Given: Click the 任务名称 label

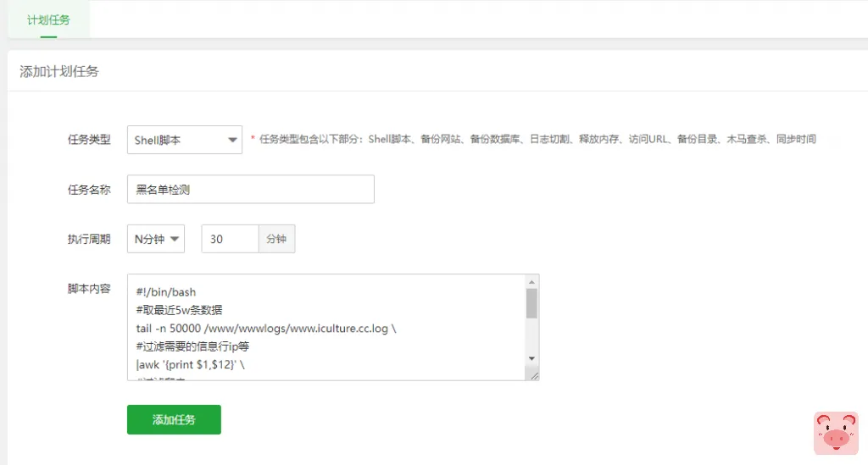Looking at the screenshot, I should click(89, 190).
